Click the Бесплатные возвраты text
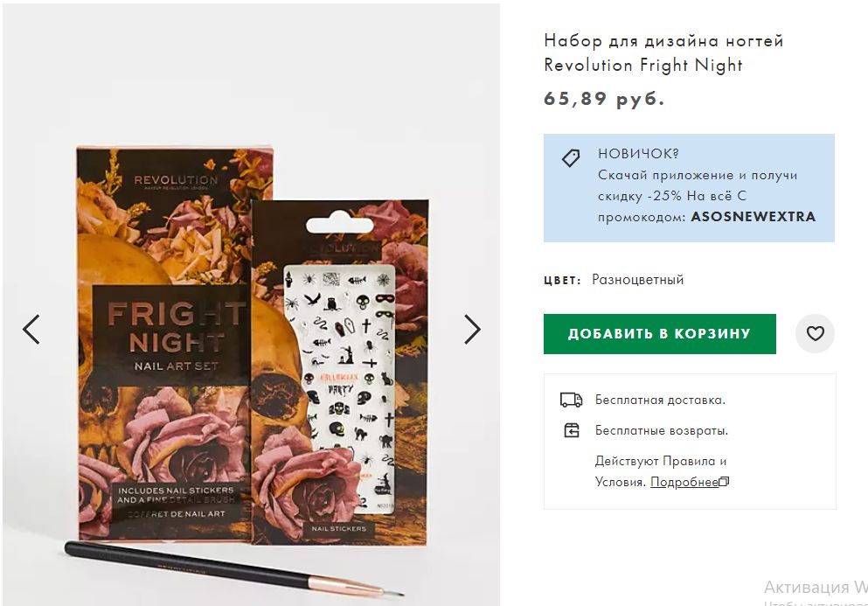The image size is (868, 606). 662,430
